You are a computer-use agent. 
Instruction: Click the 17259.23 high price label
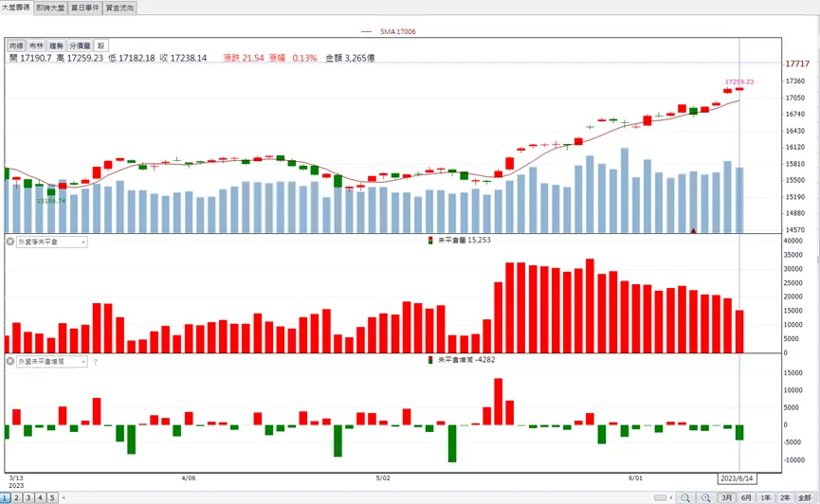[x=738, y=81]
